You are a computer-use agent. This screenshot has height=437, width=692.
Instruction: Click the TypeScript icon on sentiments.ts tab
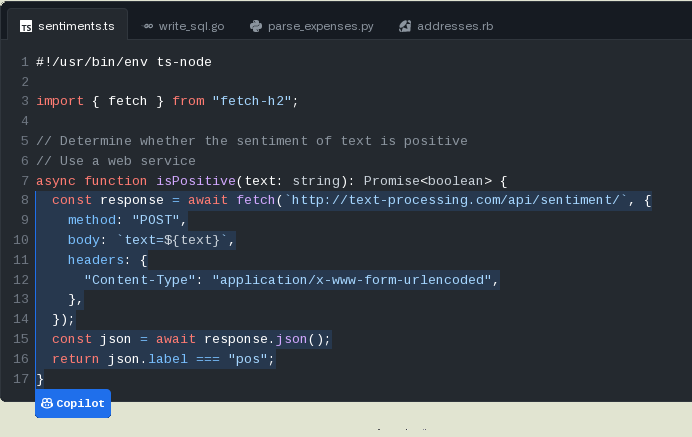(x=26, y=26)
